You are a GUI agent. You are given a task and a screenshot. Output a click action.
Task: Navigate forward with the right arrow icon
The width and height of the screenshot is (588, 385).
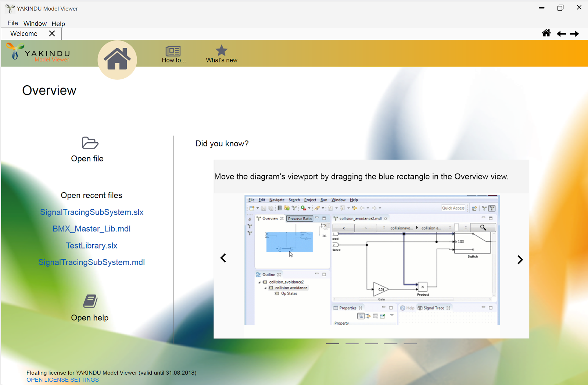574,34
